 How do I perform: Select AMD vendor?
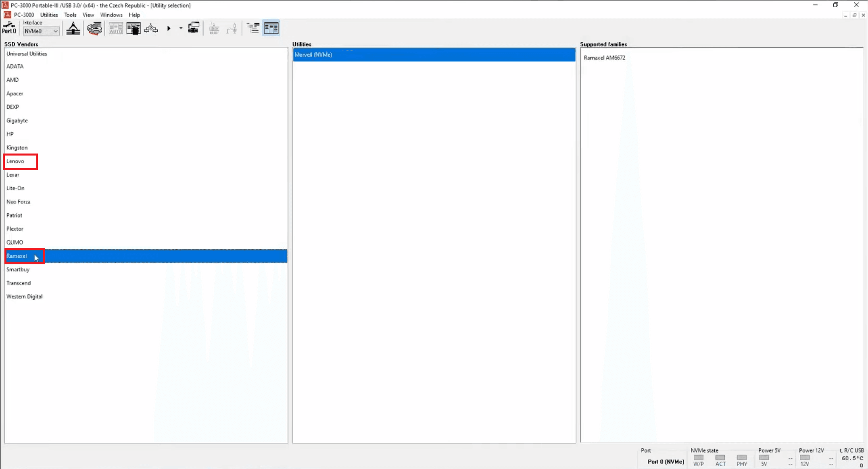point(146,80)
